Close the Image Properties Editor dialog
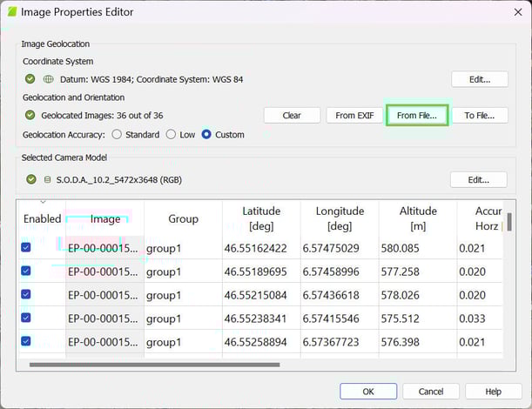The width and height of the screenshot is (532, 409). pos(518,12)
